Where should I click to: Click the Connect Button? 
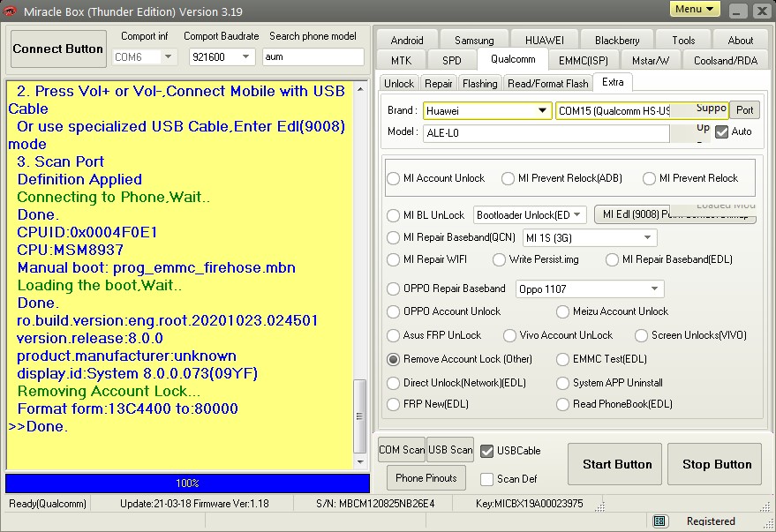tap(58, 49)
